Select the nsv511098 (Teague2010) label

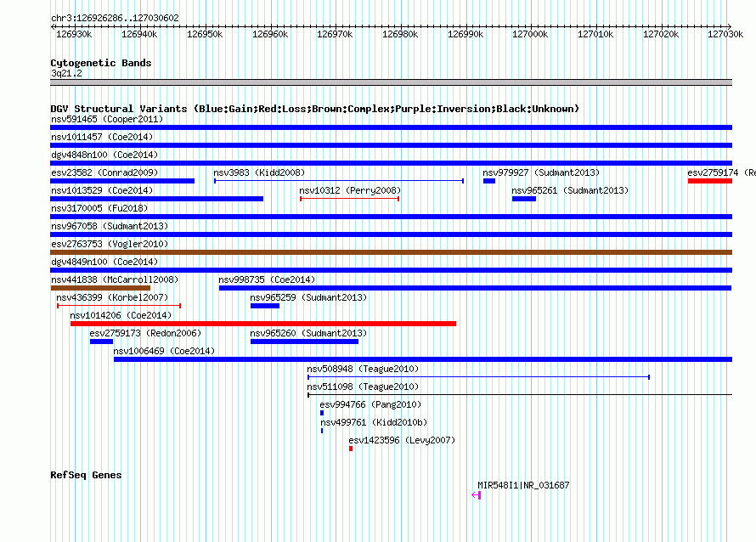(363, 387)
